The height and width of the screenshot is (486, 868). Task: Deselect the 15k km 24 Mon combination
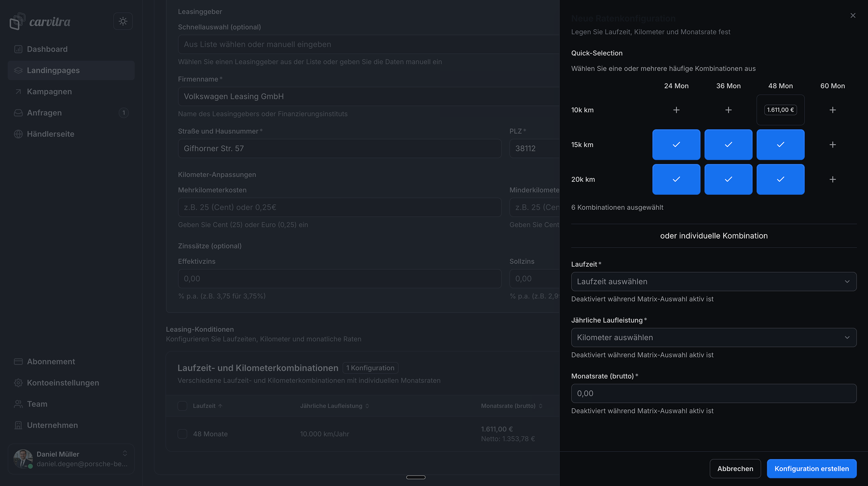pos(676,145)
